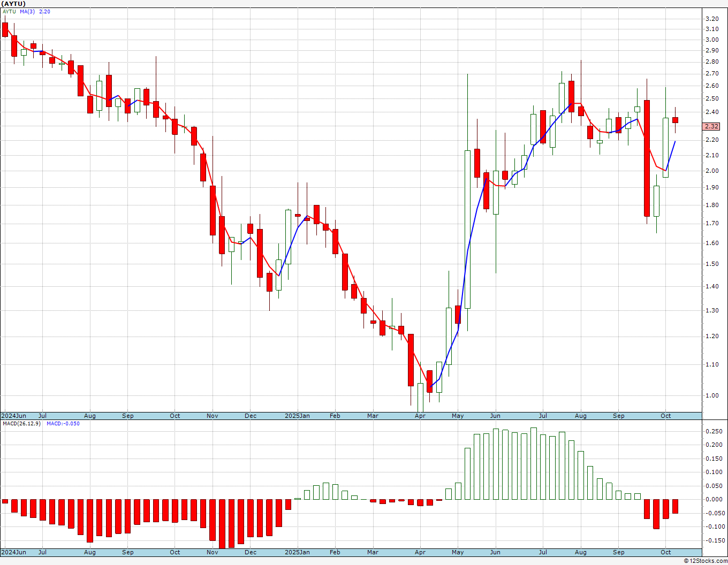Select the 2.80 price axis label

712,62
